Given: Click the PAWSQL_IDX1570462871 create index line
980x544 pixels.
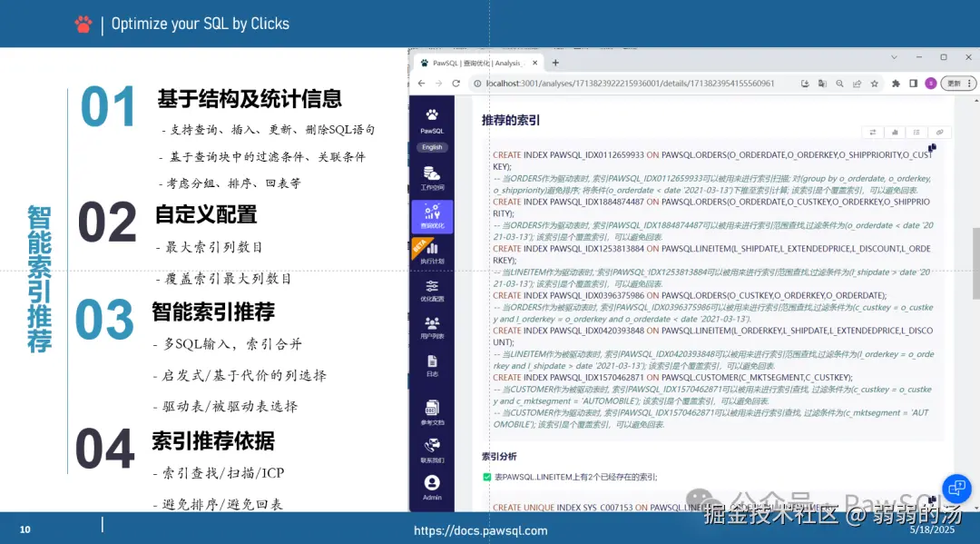Looking at the screenshot, I should click(671, 378).
